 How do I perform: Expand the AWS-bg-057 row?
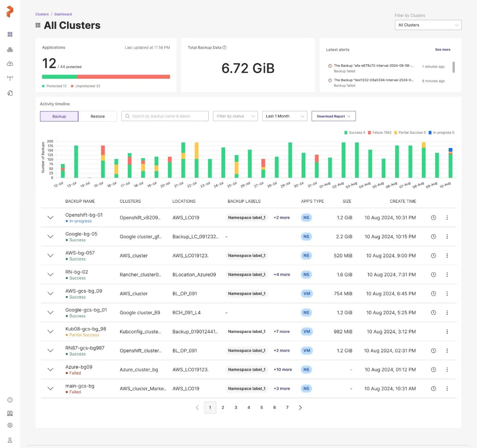point(50,256)
